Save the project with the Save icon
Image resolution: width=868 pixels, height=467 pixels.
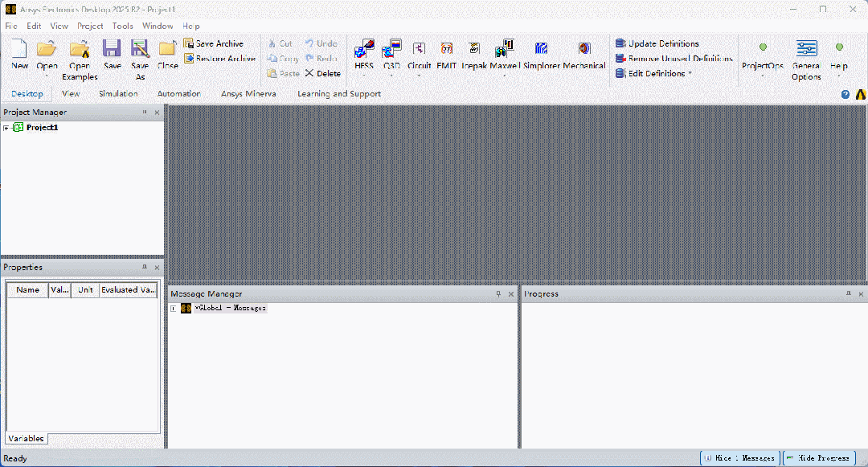click(112, 48)
